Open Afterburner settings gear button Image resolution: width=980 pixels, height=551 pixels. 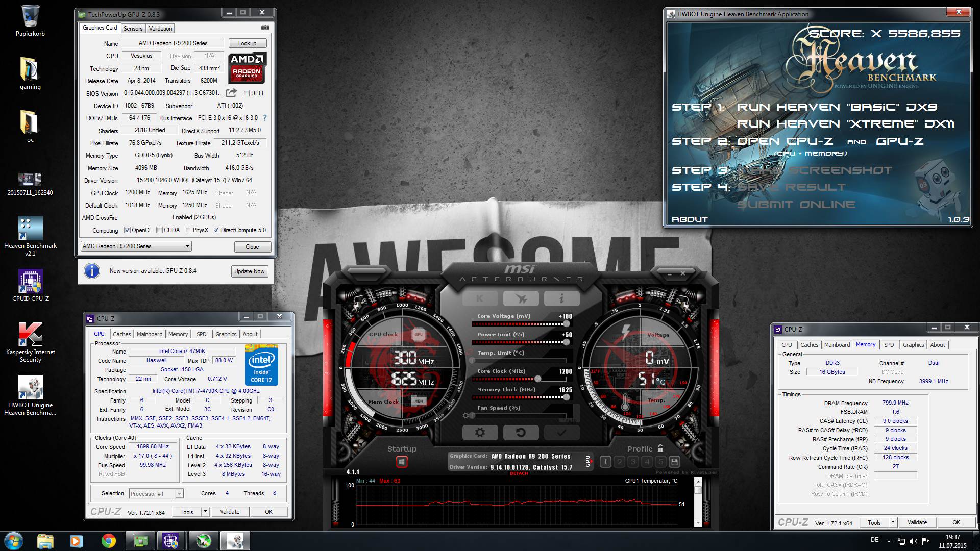click(x=480, y=433)
